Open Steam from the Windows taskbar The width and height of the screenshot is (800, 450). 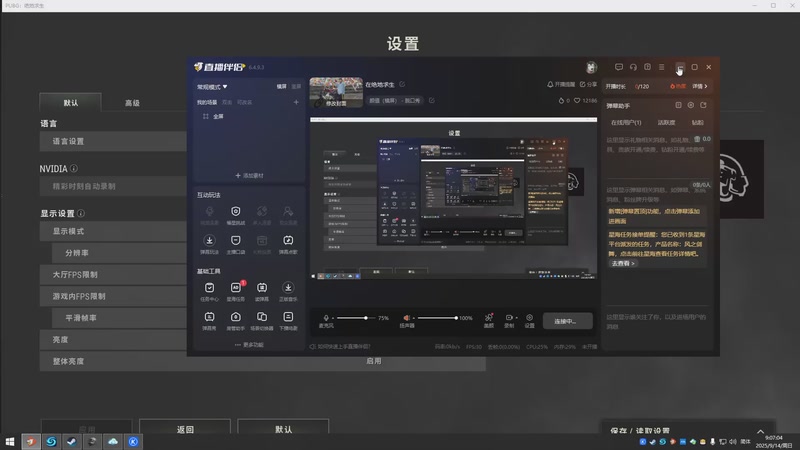(72, 441)
